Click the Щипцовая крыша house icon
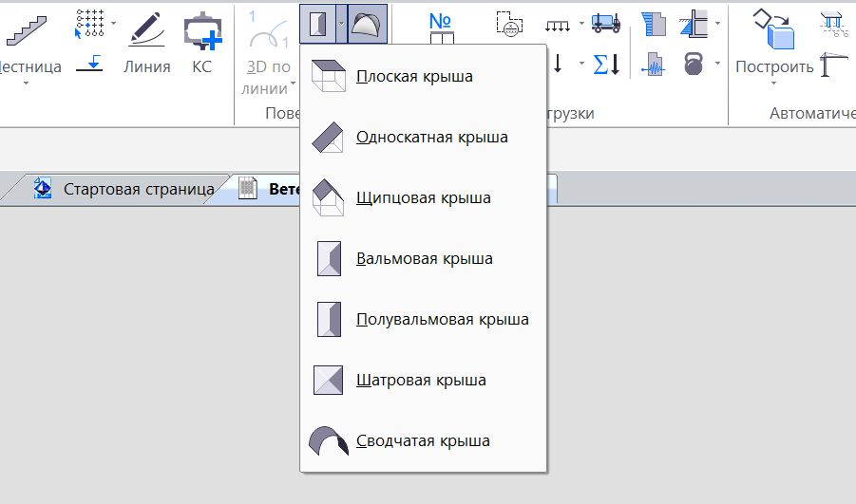Image resolution: width=856 pixels, height=504 pixels. click(x=329, y=198)
